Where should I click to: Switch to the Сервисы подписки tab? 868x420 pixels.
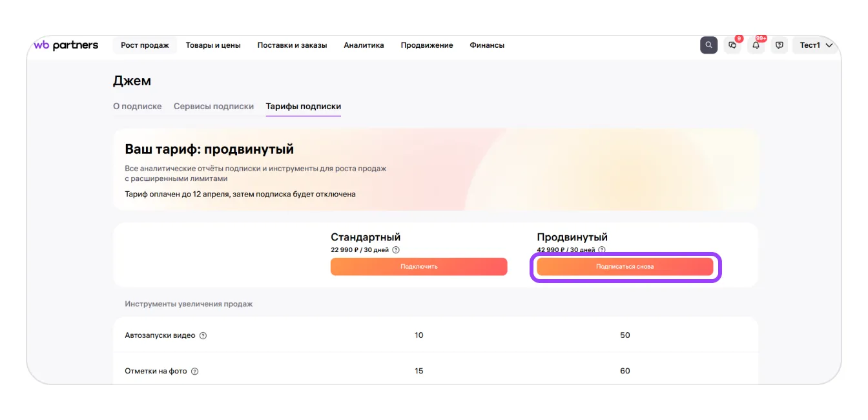click(x=214, y=106)
